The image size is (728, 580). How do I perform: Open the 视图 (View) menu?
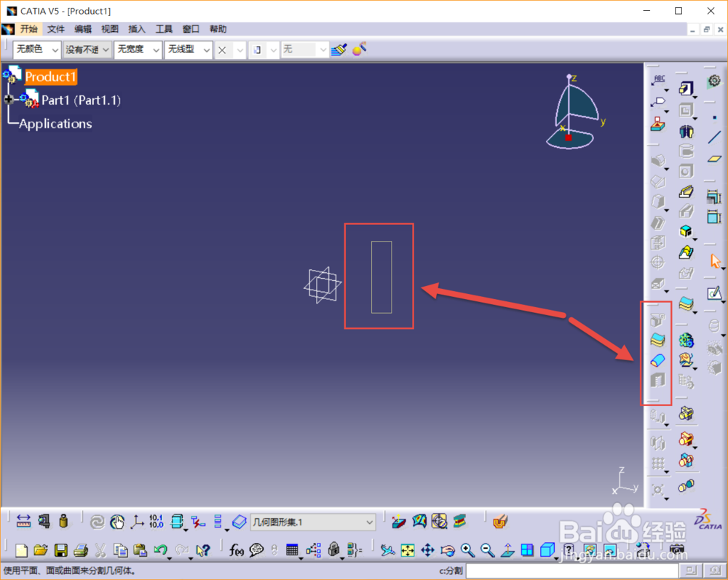(110, 29)
